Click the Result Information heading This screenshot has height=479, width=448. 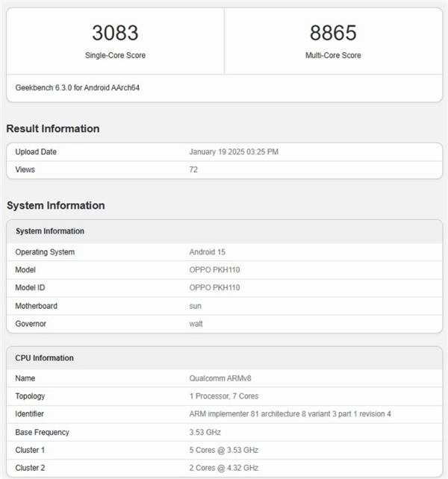53,128
